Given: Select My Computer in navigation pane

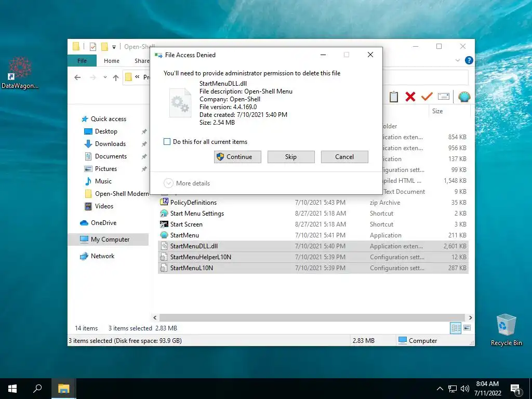Looking at the screenshot, I should (108, 239).
